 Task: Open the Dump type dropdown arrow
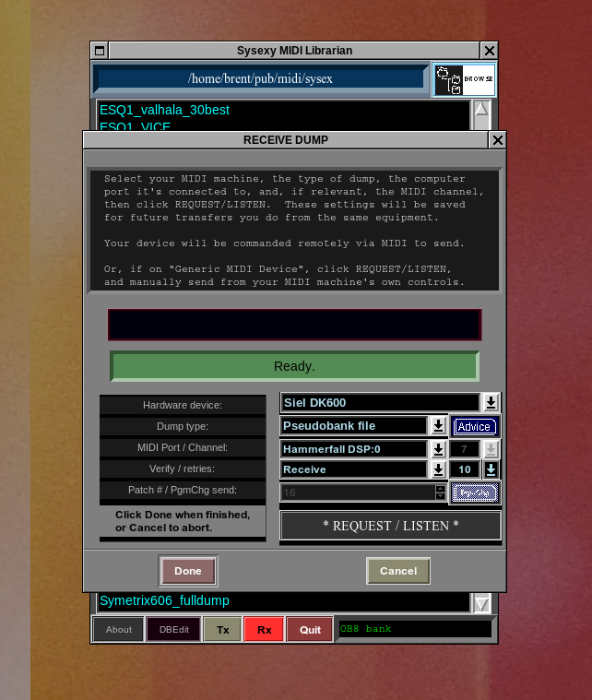(x=438, y=426)
